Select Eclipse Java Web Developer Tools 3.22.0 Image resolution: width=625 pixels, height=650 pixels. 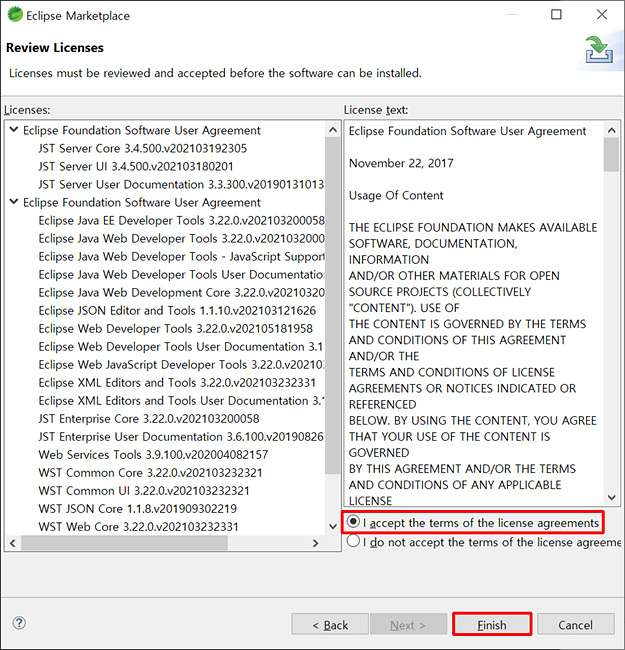click(x=182, y=238)
